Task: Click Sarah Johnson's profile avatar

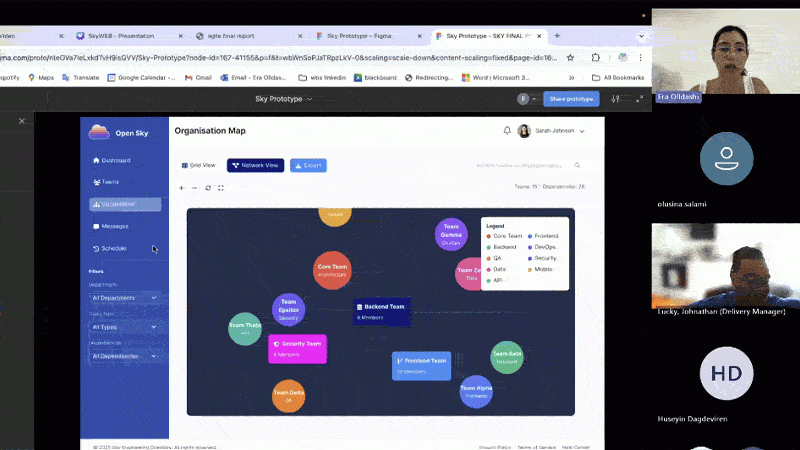Action: click(524, 131)
